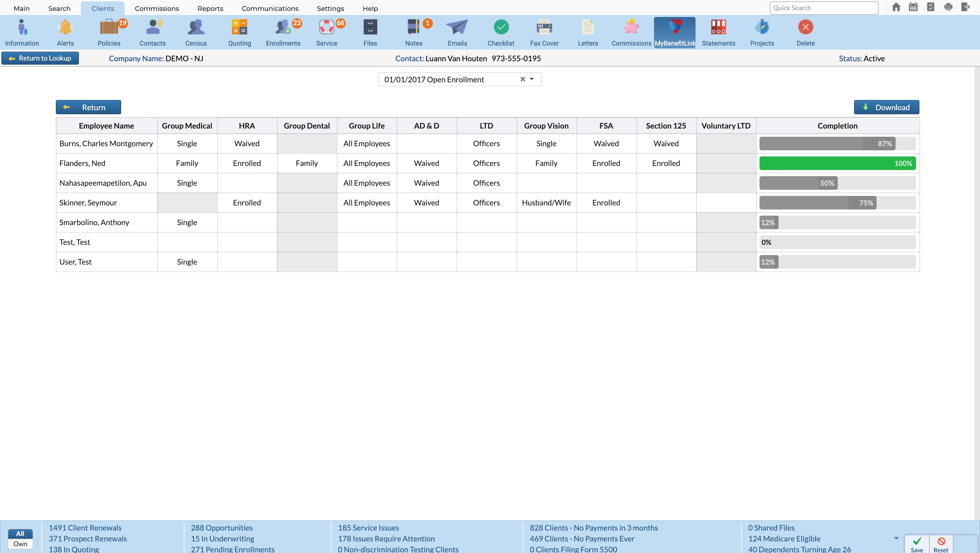Open the Reports menu

pos(210,9)
